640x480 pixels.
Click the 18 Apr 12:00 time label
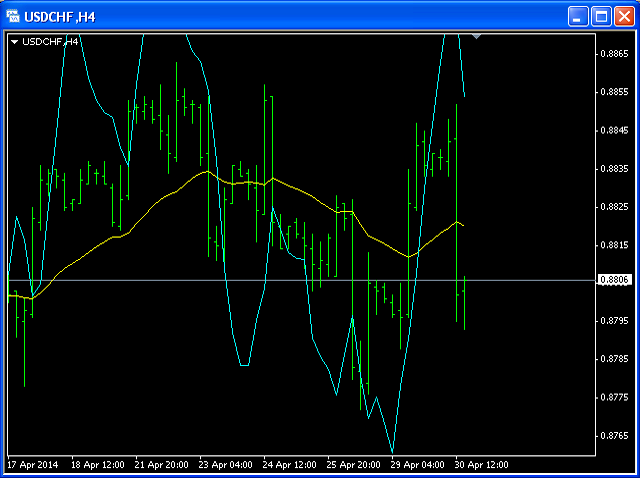(98, 464)
